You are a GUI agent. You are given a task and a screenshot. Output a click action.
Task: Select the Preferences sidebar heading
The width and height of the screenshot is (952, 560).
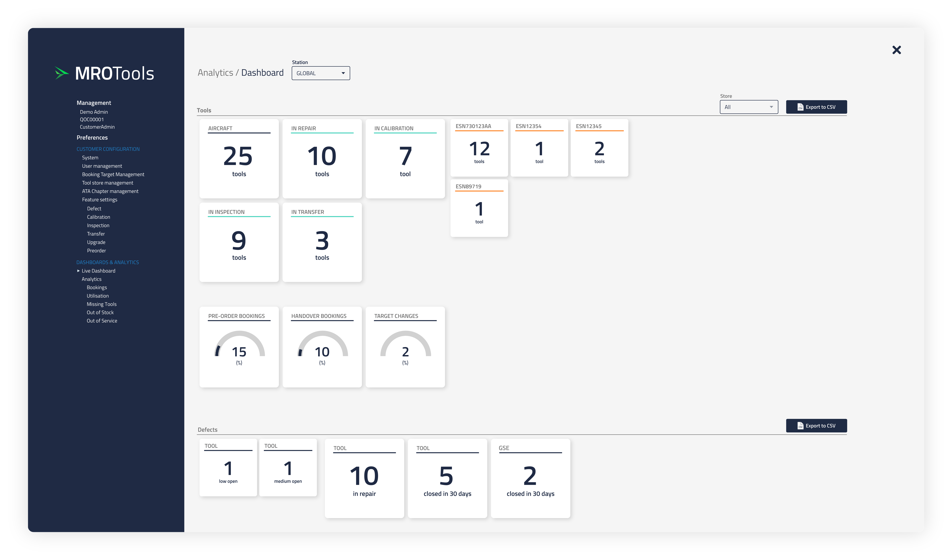click(92, 138)
